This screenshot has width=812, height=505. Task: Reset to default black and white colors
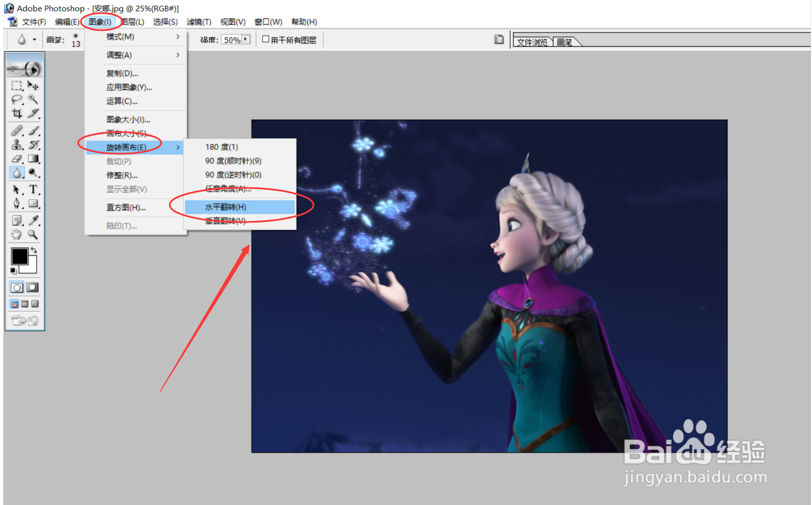pyautogui.click(x=14, y=270)
